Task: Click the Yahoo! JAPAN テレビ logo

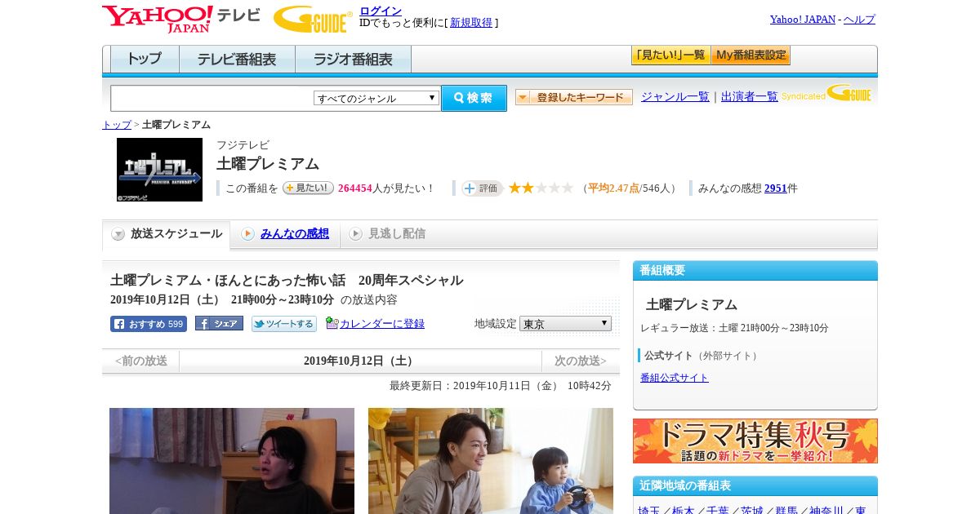Action: pyautogui.click(x=181, y=20)
